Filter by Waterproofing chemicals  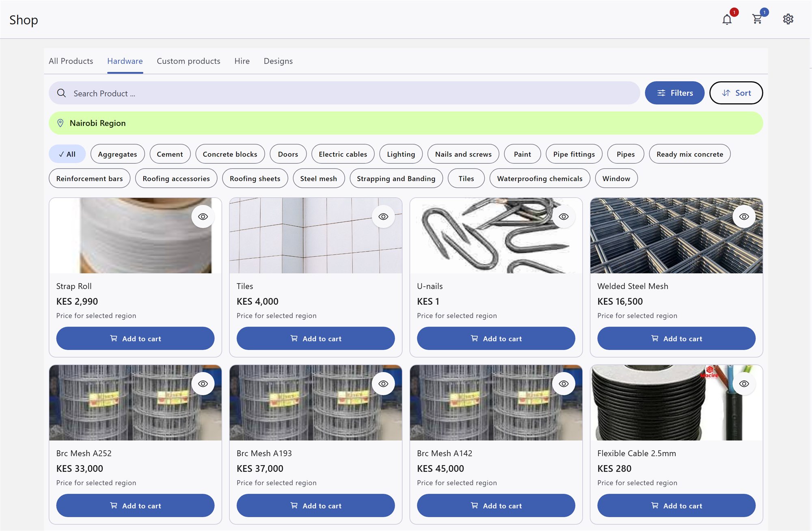point(540,178)
